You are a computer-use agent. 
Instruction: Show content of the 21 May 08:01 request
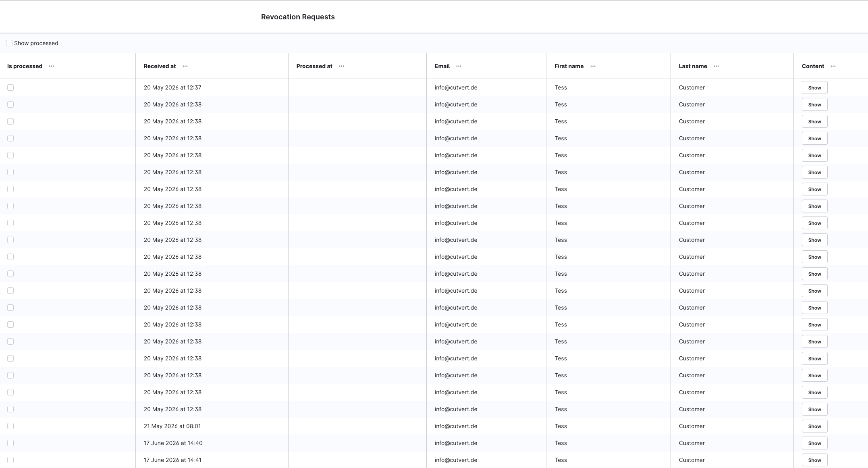coord(814,426)
